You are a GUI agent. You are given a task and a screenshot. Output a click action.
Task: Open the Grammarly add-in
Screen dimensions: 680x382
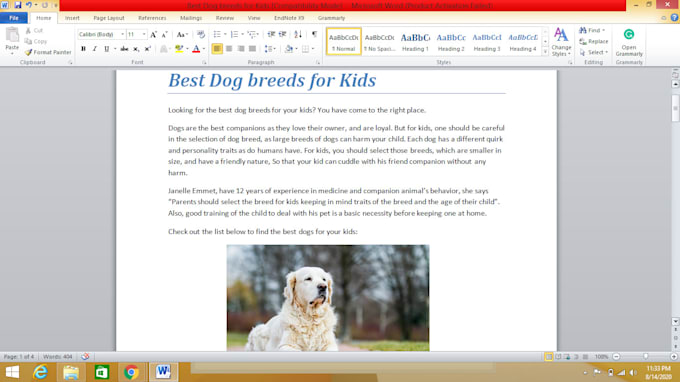(x=629, y=42)
